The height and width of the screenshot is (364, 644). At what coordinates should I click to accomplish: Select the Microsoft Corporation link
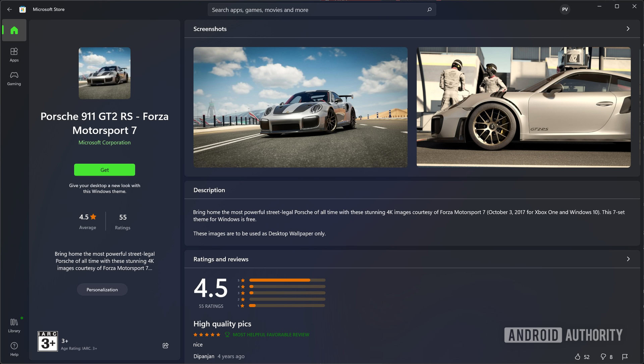(104, 142)
